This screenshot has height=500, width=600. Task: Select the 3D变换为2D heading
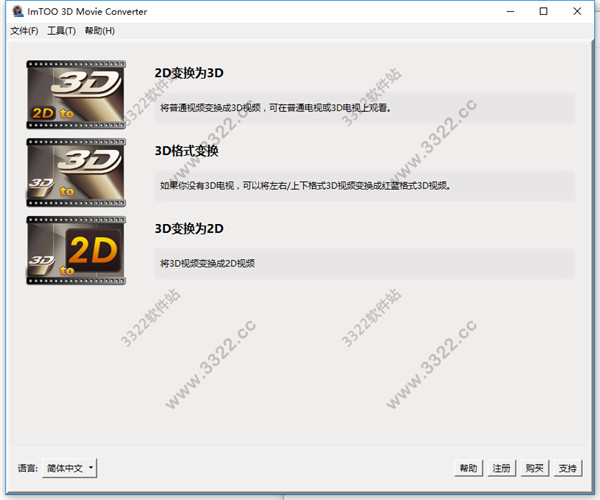(x=189, y=228)
